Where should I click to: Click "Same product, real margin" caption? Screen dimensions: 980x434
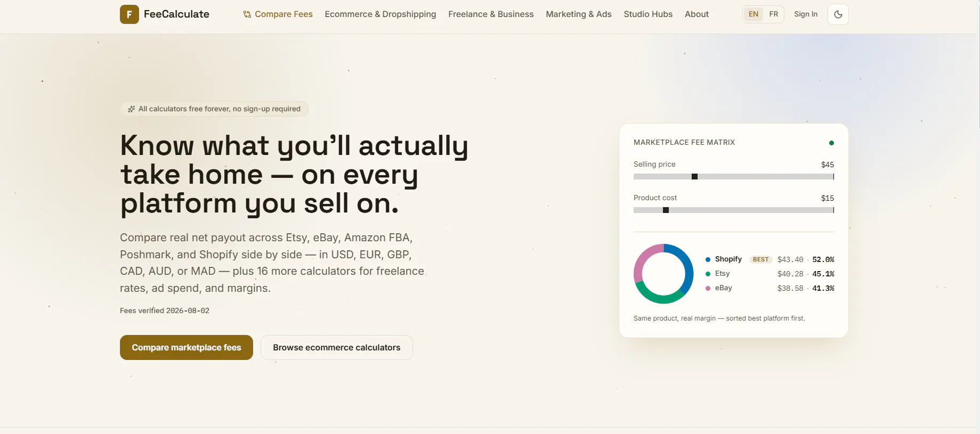[x=719, y=318]
